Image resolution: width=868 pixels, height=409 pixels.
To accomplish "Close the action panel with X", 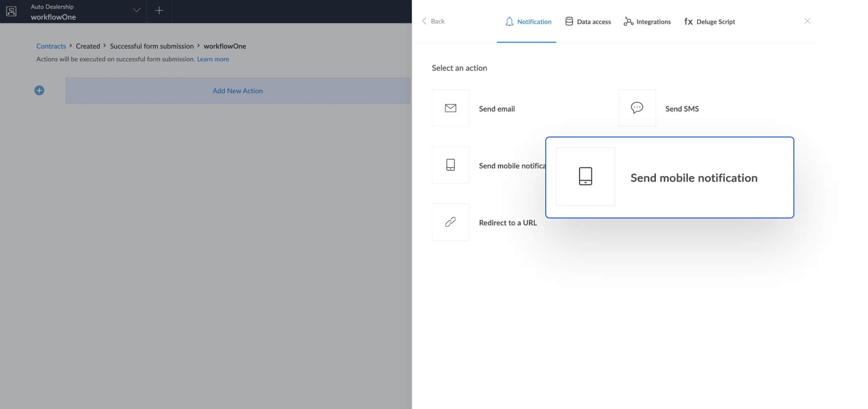I will [807, 21].
